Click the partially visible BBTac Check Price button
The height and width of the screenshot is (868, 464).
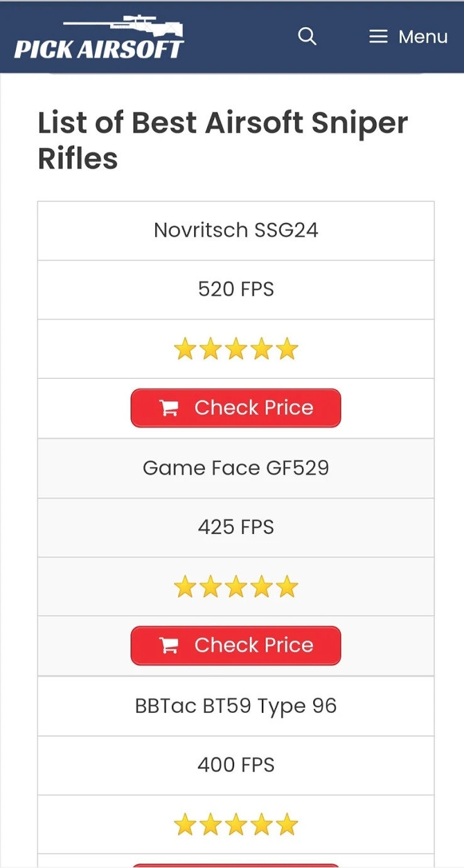[235, 865]
